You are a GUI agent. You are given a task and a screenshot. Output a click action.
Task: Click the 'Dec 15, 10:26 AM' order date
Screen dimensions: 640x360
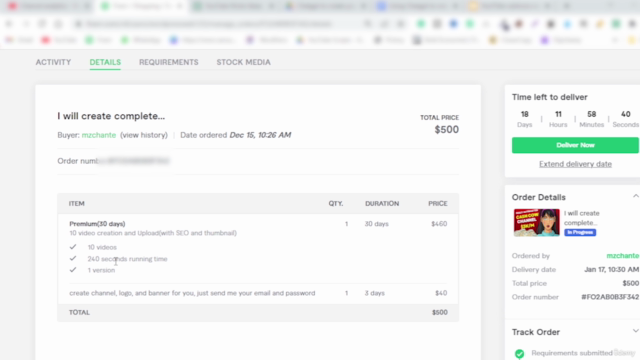260,135
